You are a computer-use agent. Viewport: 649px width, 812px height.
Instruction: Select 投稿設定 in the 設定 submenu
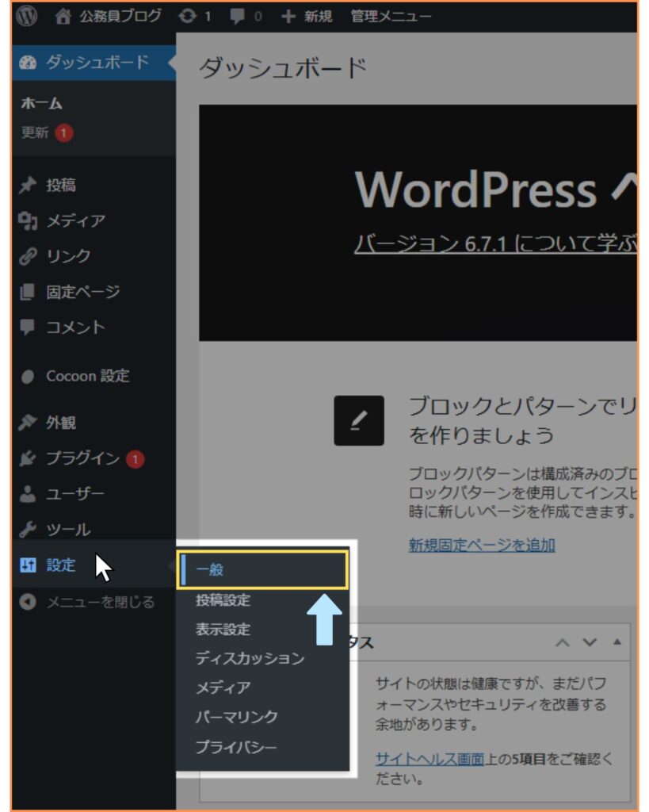coord(223,599)
